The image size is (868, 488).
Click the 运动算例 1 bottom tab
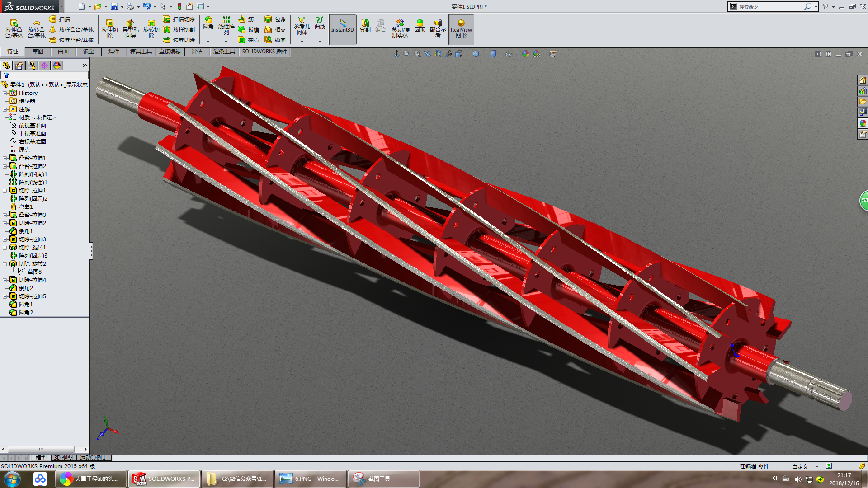point(93,458)
